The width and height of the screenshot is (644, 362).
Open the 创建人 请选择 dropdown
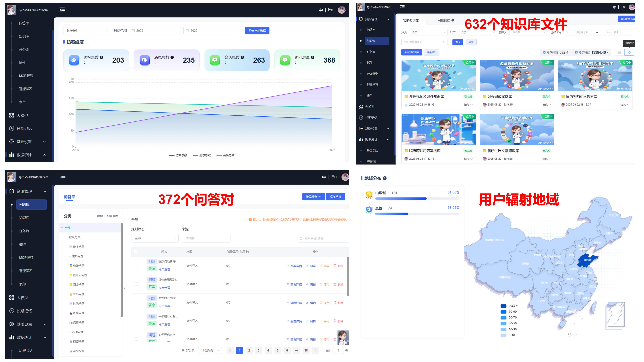[x=528, y=32]
